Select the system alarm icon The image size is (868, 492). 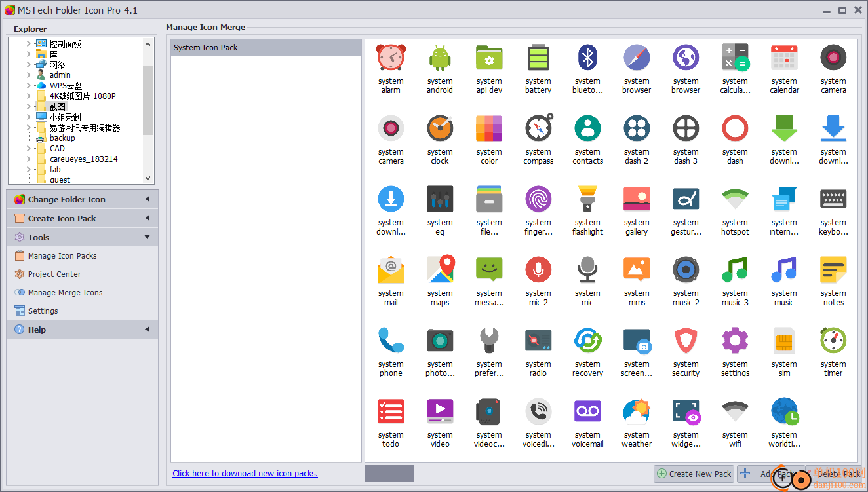[x=391, y=58]
